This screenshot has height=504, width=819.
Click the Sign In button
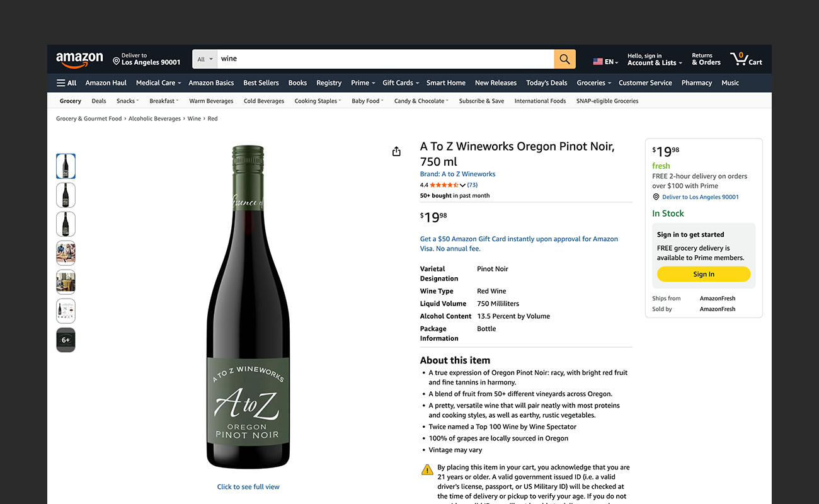click(x=703, y=274)
